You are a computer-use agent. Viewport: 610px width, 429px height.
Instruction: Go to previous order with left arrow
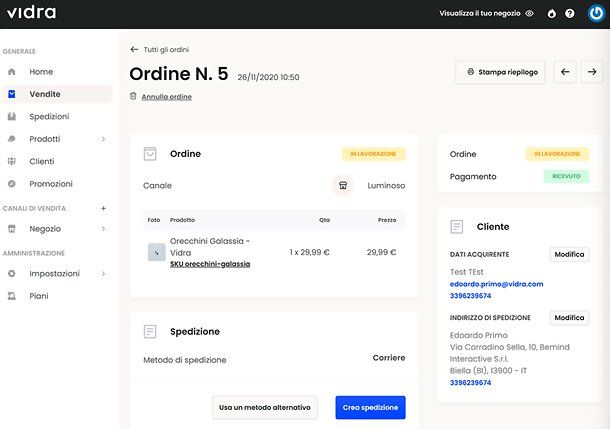pyautogui.click(x=565, y=72)
